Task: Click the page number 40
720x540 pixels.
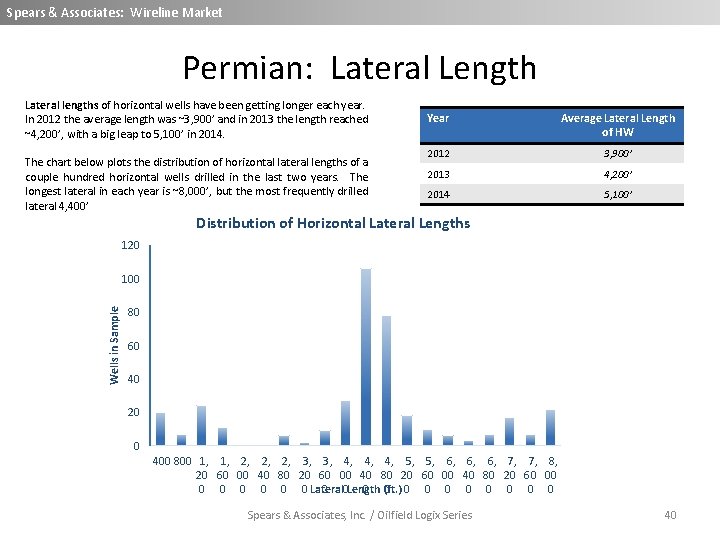Action: coord(670,515)
